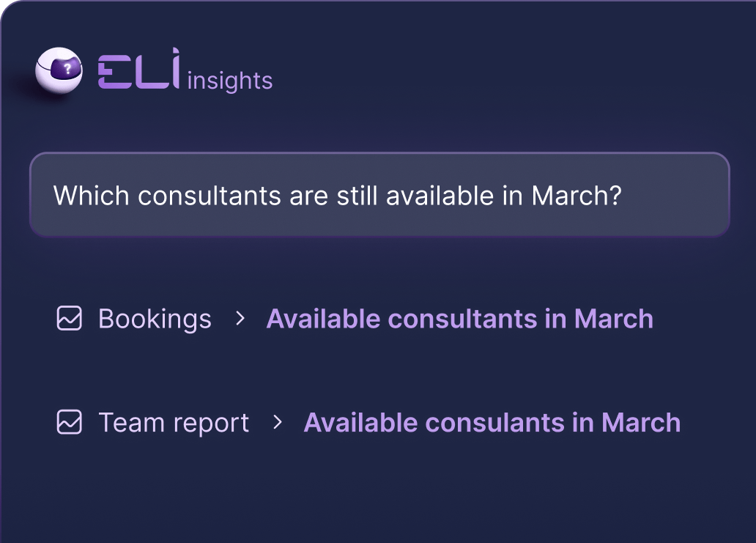This screenshot has width=756, height=543.
Task: Open the Bookings category
Action: 155,319
